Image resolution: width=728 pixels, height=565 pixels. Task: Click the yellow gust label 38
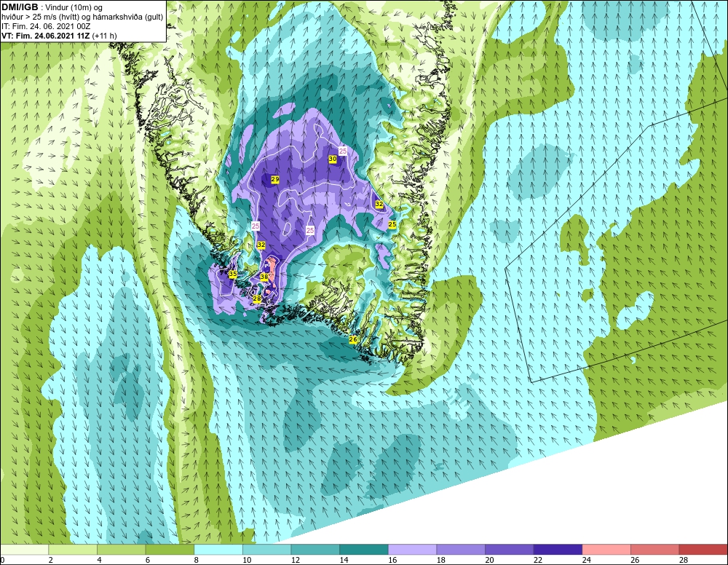pos(264,277)
